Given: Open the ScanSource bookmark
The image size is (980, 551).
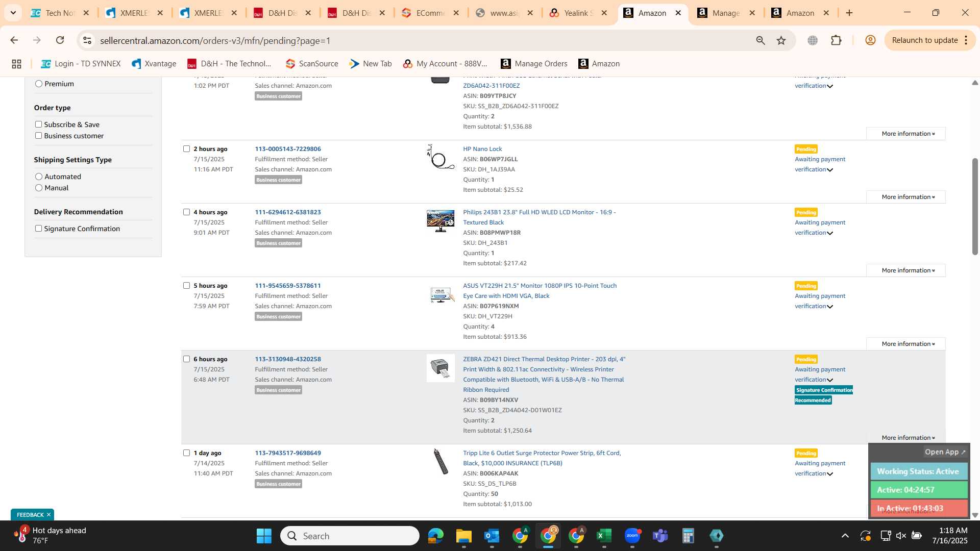Looking at the screenshot, I should 312,64.
